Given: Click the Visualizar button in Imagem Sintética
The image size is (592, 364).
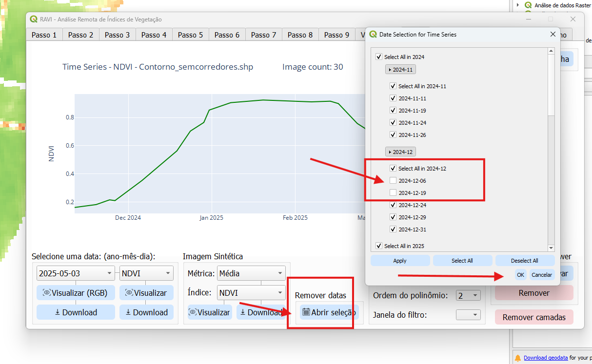Looking at the screenshot, I should (x=210, y=312).
